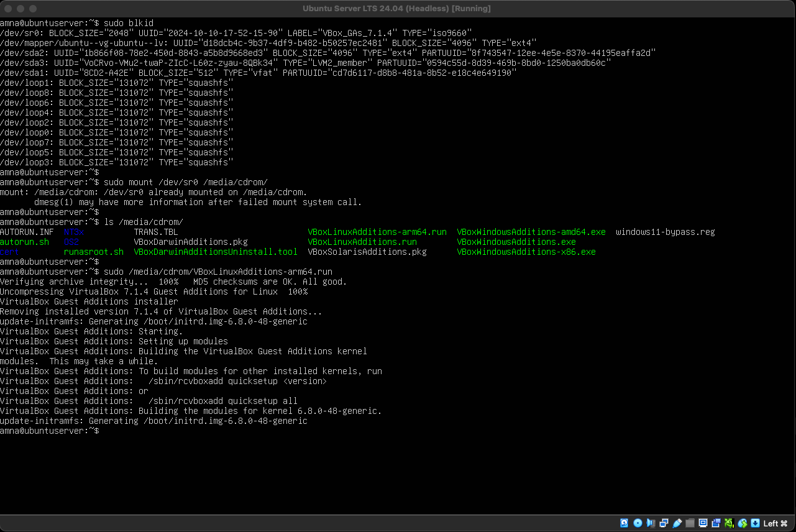Click the '/sbin/rcvboxadd quicksetup all' line

click(149, 401)
